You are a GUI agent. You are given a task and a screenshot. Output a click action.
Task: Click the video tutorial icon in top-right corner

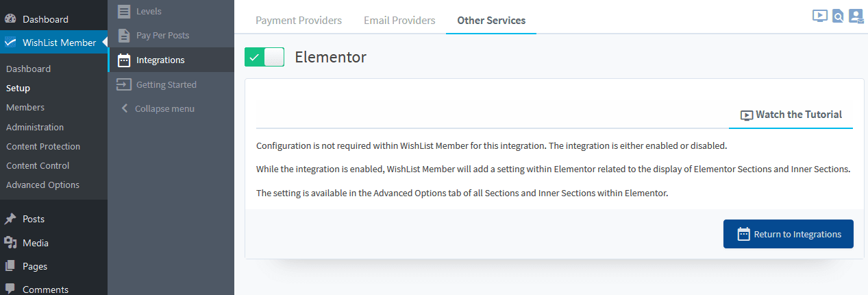tap(820, 16)
